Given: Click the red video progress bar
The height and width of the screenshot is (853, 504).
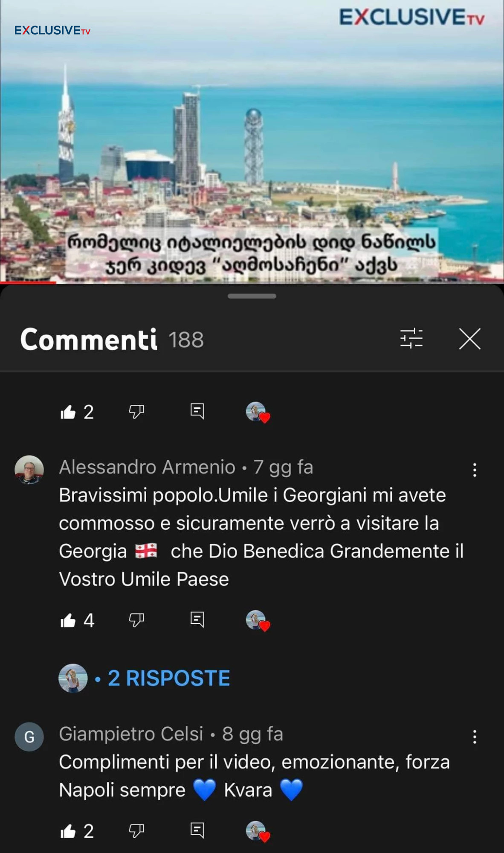Looking at the screenshot, I should (x=28, y=282).
